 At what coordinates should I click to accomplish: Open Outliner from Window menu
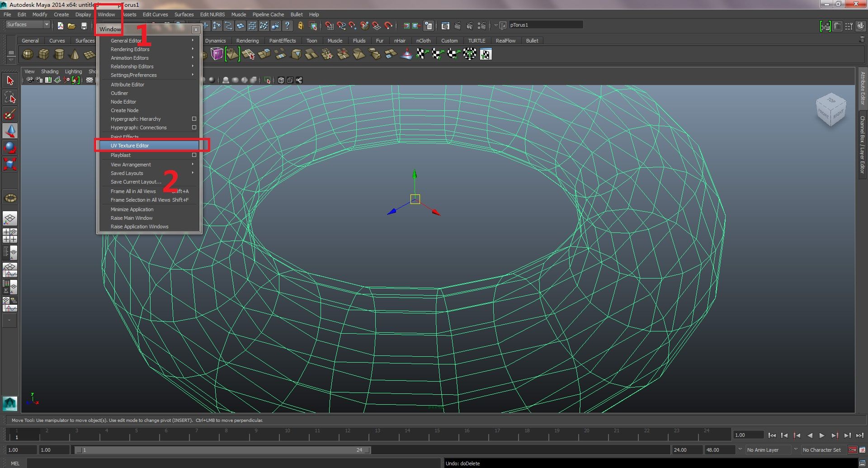point(150,93)
